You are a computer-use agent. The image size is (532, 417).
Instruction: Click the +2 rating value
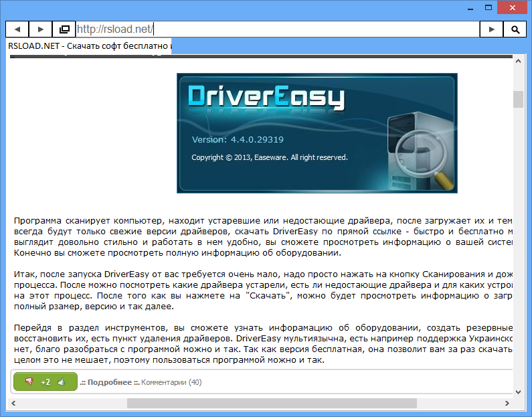coord(46,382)
